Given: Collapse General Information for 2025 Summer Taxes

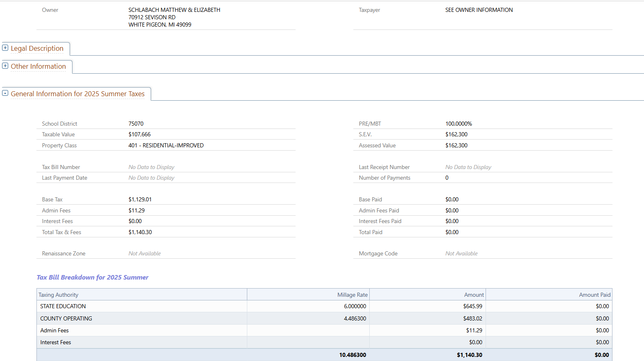Looking at the screenshot, I should pos(77,94).
